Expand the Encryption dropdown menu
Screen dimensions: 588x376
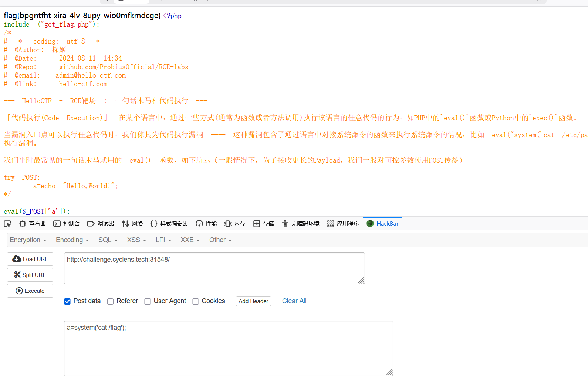[28, 240]
